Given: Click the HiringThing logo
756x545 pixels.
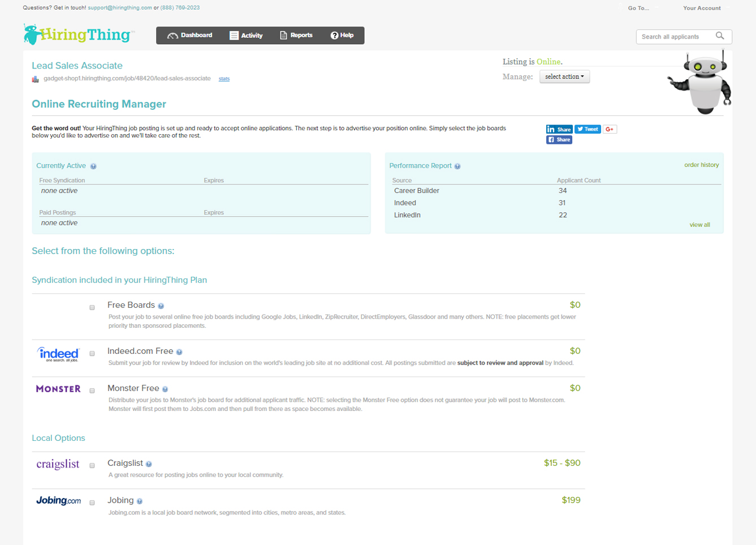Looking at the screenshot, I should (79, 35).
